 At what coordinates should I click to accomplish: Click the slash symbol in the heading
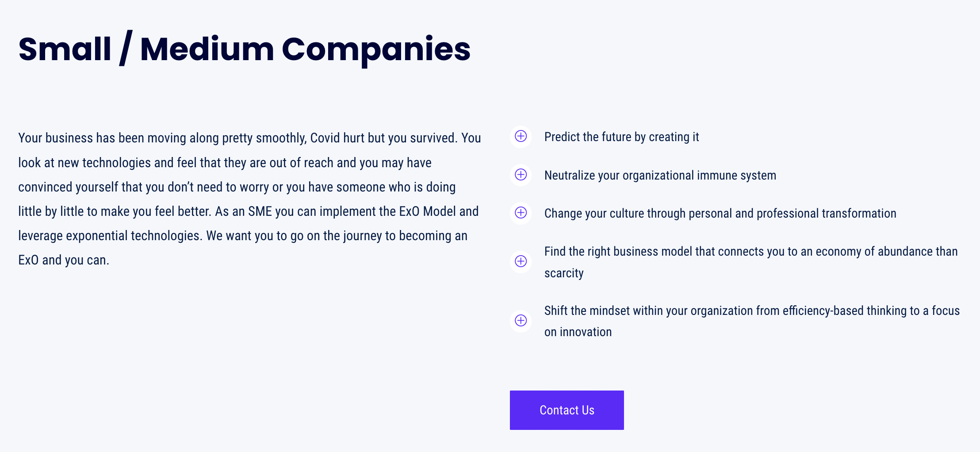click(126, 48)
